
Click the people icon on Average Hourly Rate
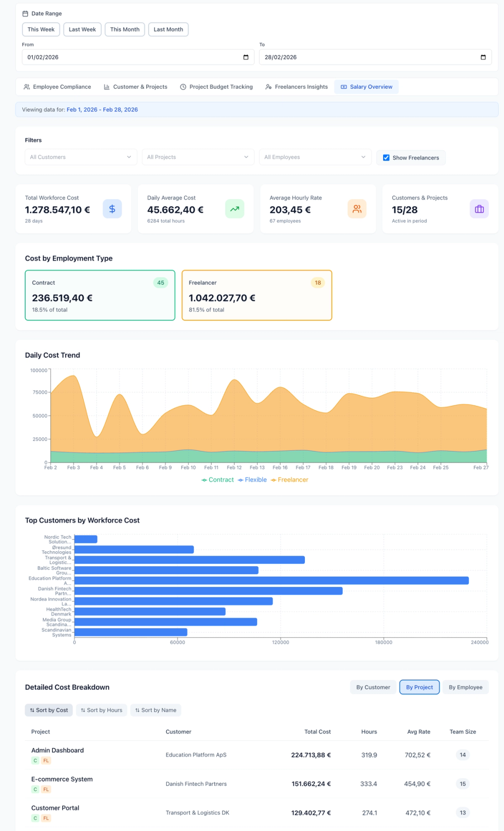pyautogui.click(x=357, y=209)
